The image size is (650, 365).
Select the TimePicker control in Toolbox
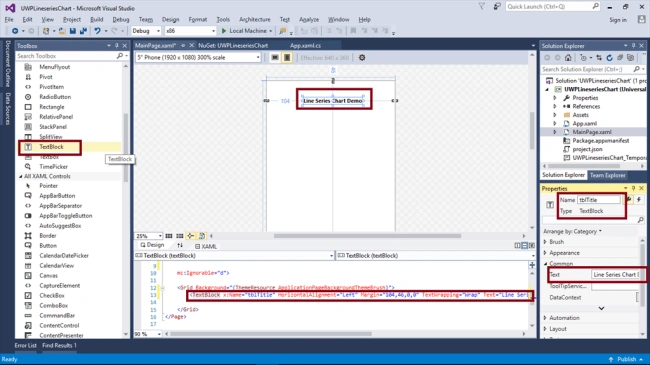pyautogui.click(x=53, y=167)
